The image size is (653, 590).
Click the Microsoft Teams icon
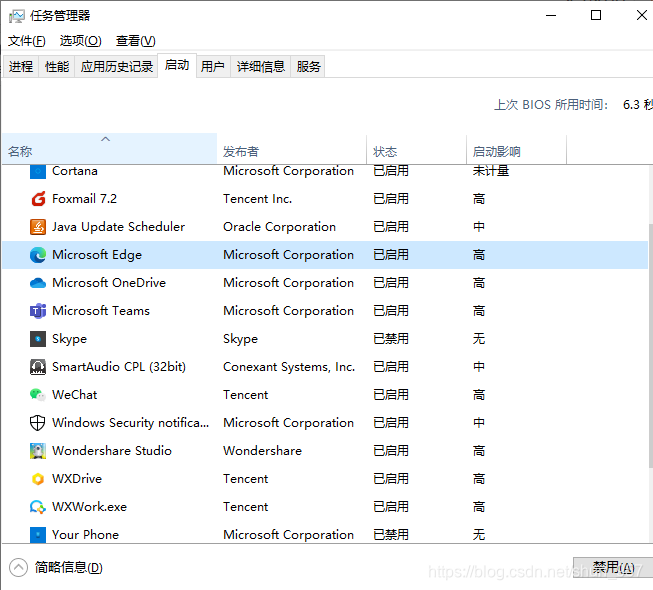click(x=38, y=311)
